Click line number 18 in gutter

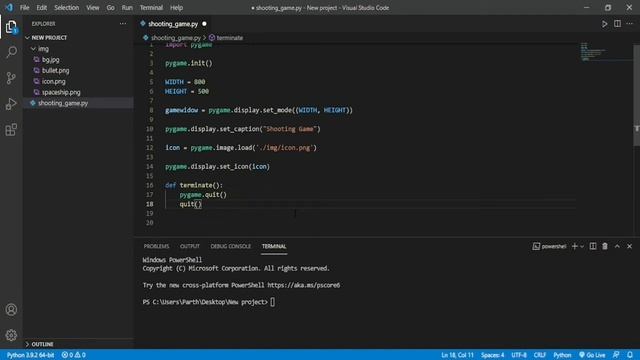point(150,204)
